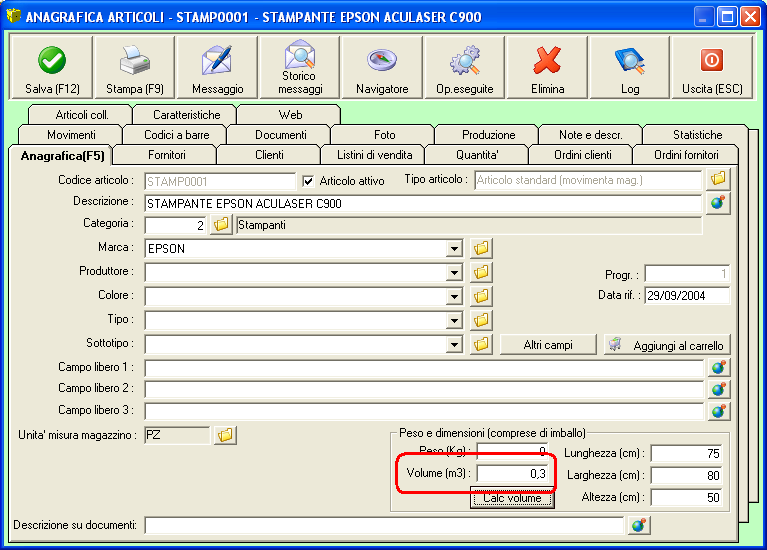Open the Listini di vendita tab
Viewport: 767px width, 550px height.
tap(374, 155)
